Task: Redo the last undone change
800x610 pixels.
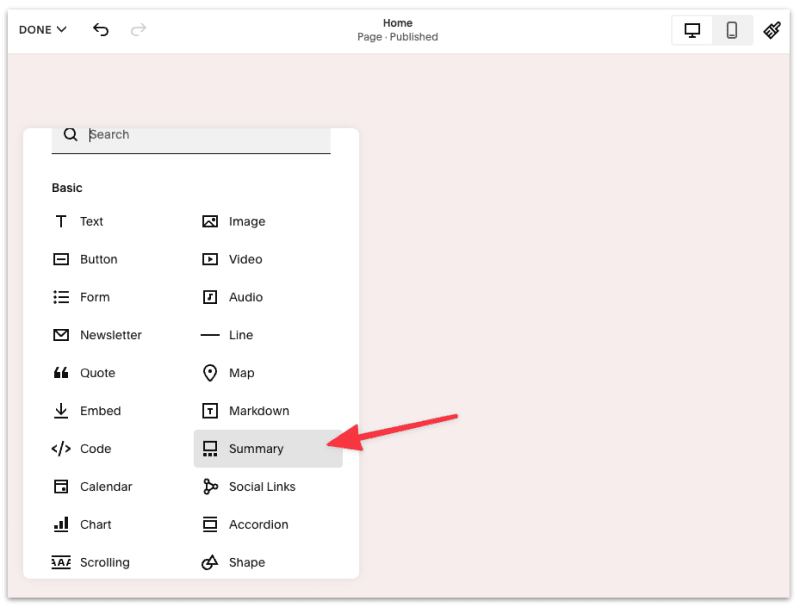Action: pyautogui.click(x=138, y=30)
